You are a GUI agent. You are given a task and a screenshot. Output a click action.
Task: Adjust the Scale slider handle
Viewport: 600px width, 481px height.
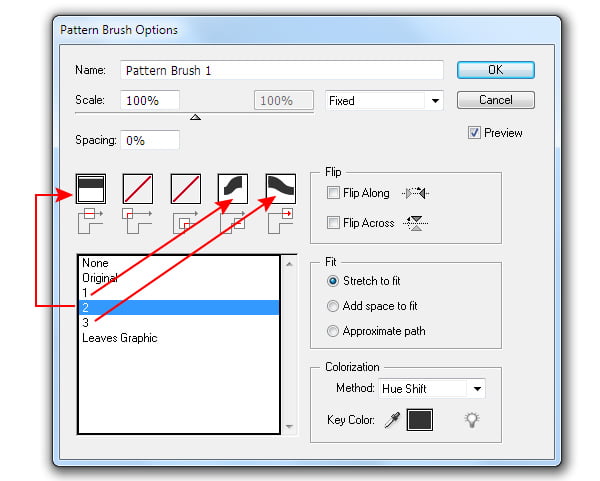[196, 117]
